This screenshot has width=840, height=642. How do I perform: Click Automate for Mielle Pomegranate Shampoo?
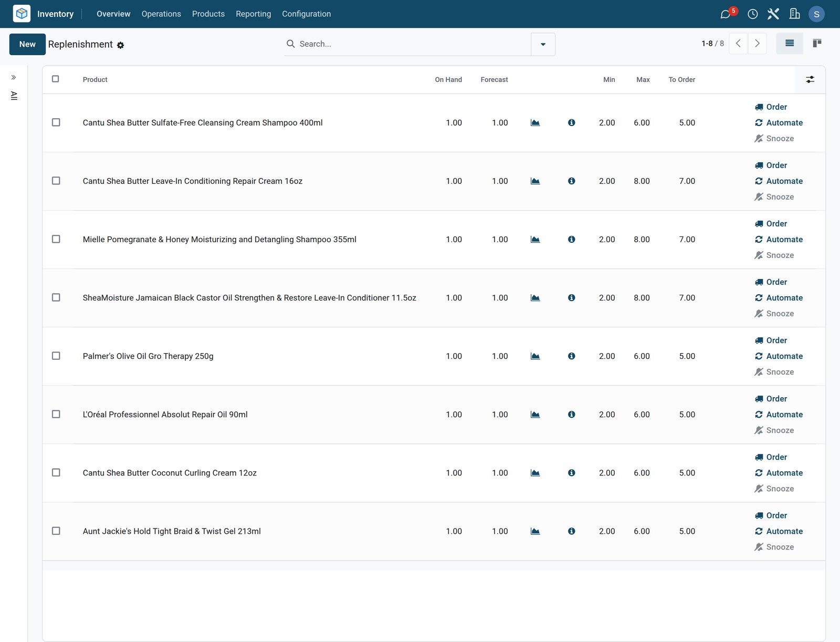coord(779,239)
